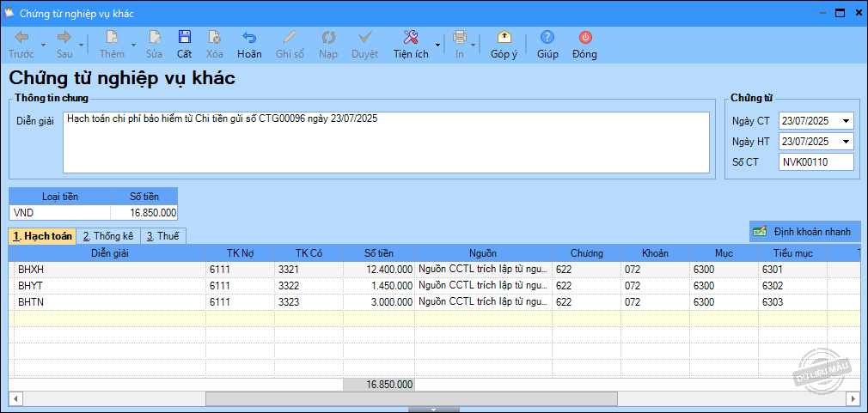Image resolution: width=868 pixels, height=413 pixels.
Task: Click the Thêm add document icon
Action: tap(112, 37)
